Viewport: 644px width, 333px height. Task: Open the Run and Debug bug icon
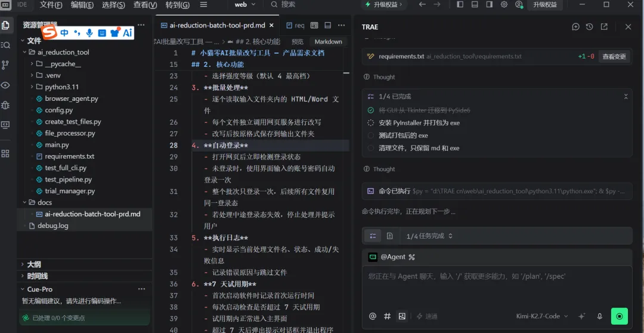click(5, 105)
